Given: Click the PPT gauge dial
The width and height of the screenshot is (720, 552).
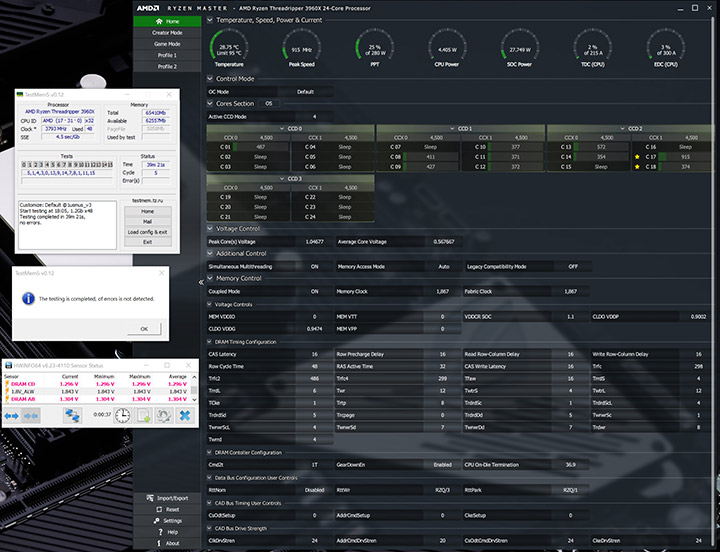Looking at the screenshot, I should point(374,47).
